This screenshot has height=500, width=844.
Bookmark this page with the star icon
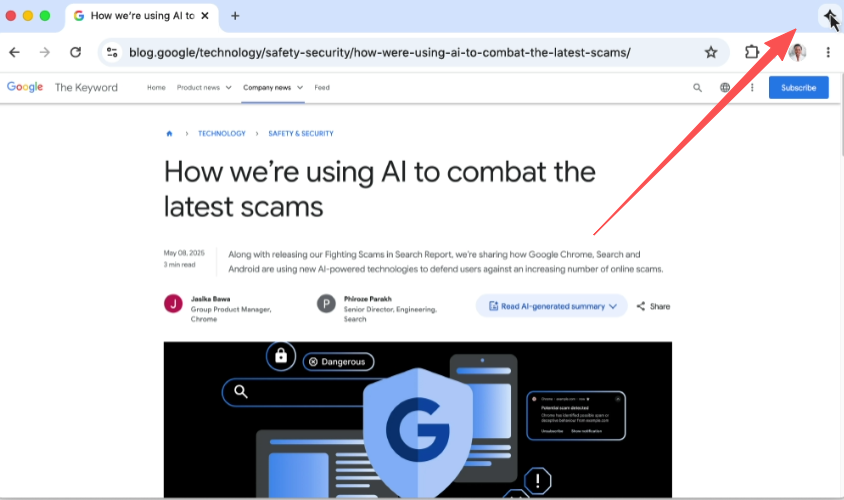point(711,52)
